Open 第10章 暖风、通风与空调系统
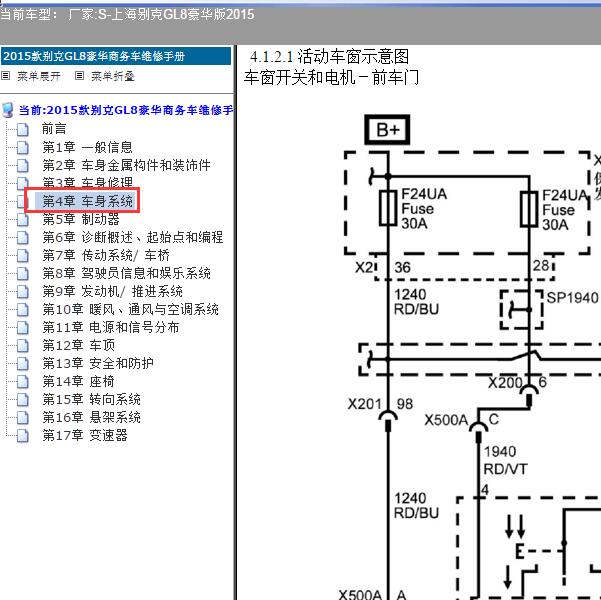This screenshot has width=601, height=600. click(130, 309)
